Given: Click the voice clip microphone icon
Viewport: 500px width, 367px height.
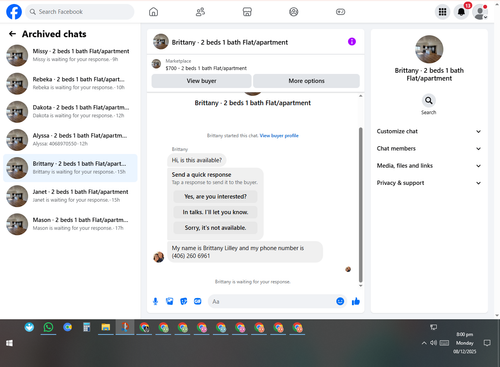Looking at the screenshot, I should point(155,301).
